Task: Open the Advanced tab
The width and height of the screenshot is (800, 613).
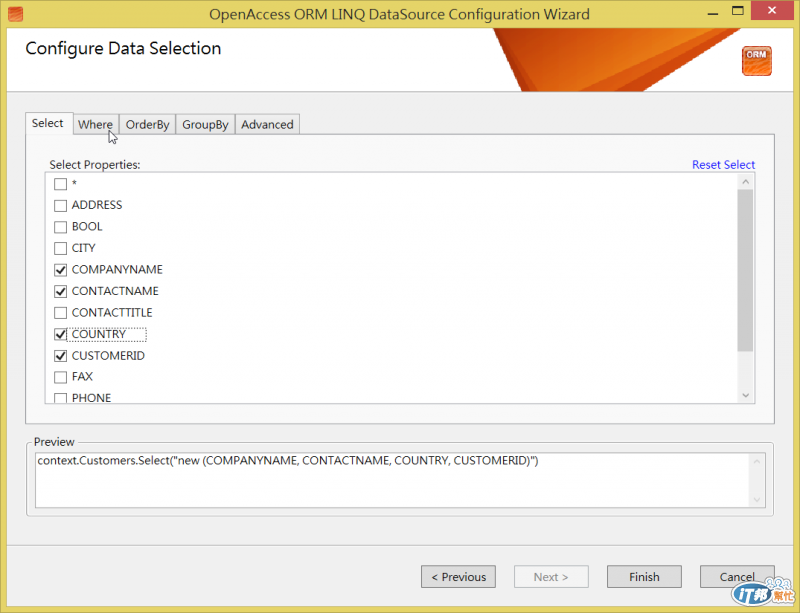Action: coord(267,125)
